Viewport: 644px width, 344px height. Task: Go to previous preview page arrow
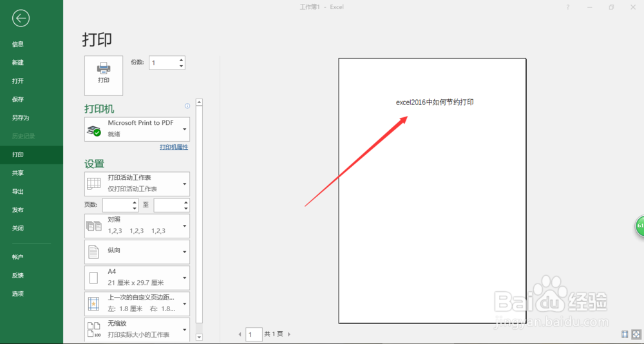240,334
